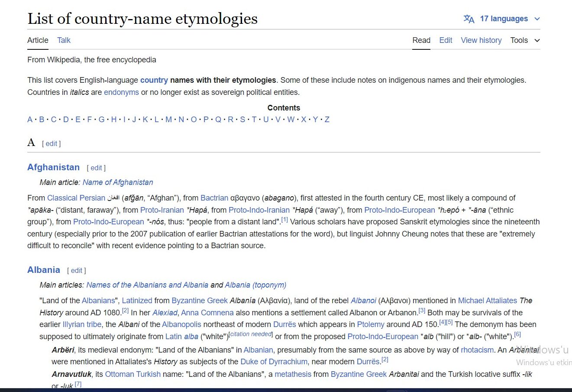Open the 'Bactrian' link
This screenshot has height=392, width=572.
214,198
